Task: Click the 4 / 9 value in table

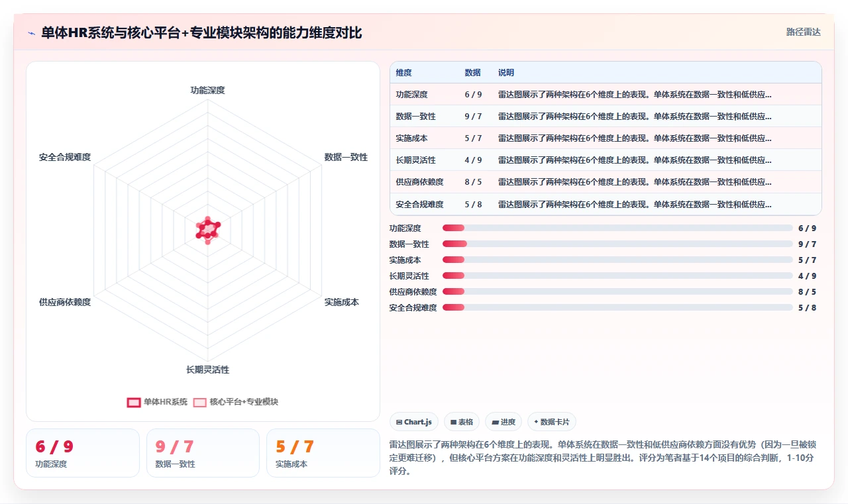Action: pos(474,160)
